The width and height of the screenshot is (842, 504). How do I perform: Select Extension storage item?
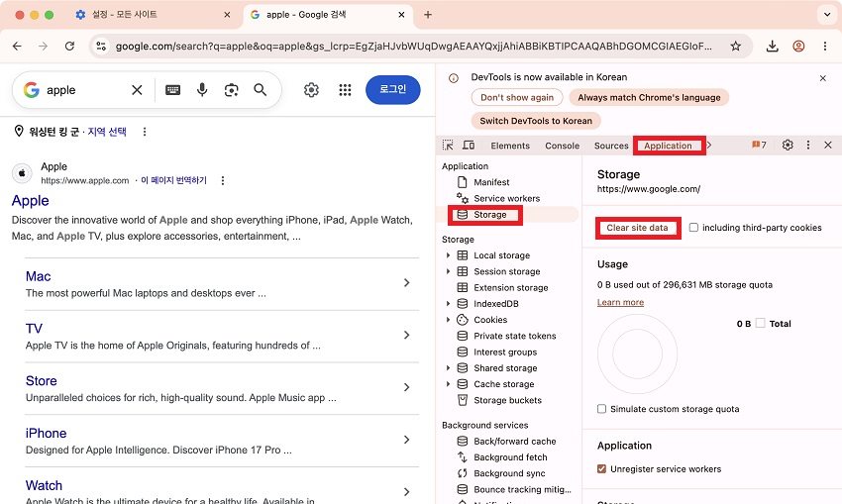[511, 288]
